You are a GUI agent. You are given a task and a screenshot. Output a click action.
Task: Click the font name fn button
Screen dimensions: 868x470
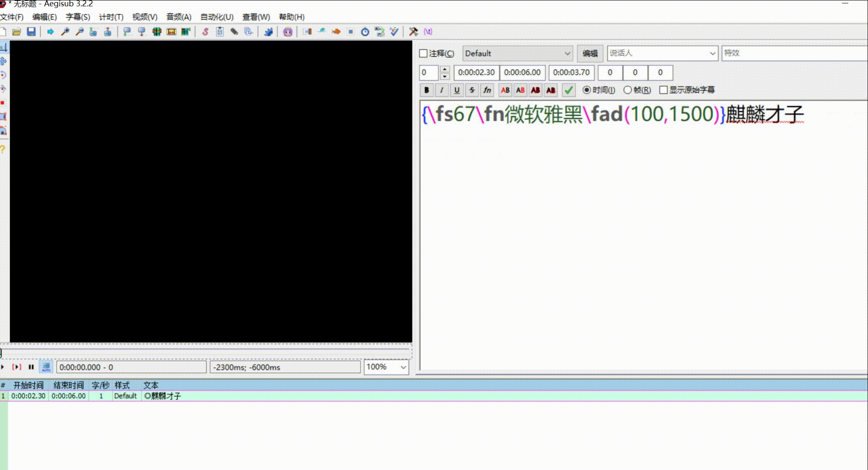(487, 90)
